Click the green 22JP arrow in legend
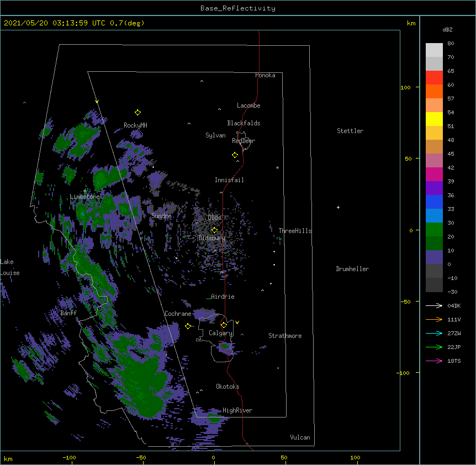The width and height of the screenshot is (476, 465). pyautogui.click(x=434, y=347)
